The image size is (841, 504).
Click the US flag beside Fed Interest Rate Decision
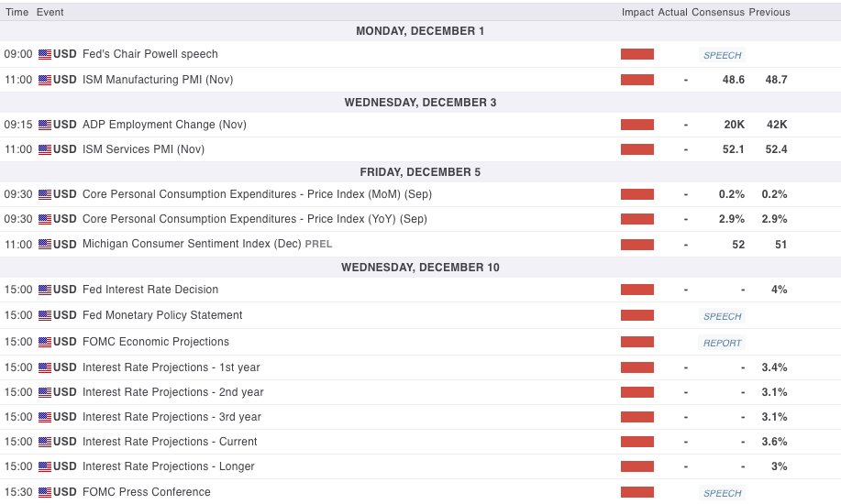pos(45,290)
